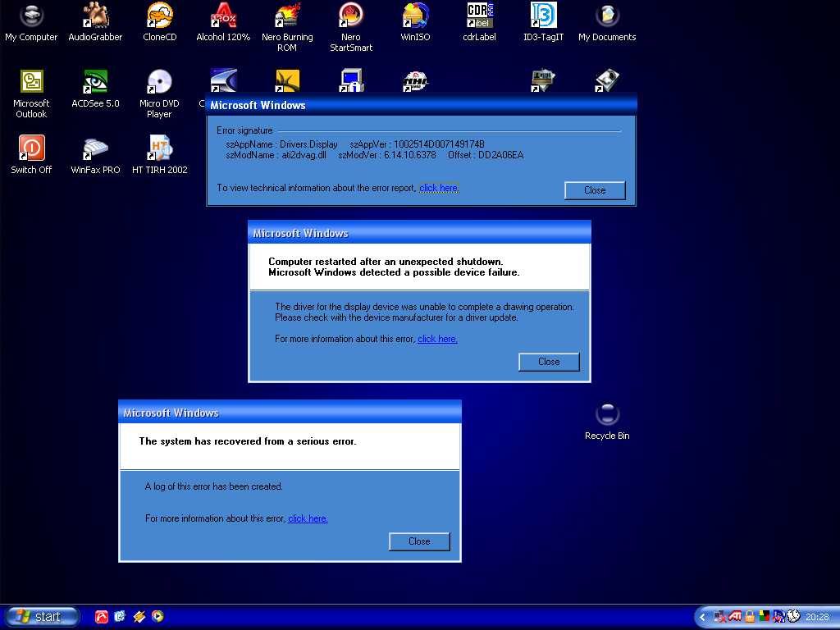
Task: Click technical information 'click here' link
Action: point(438,188)
